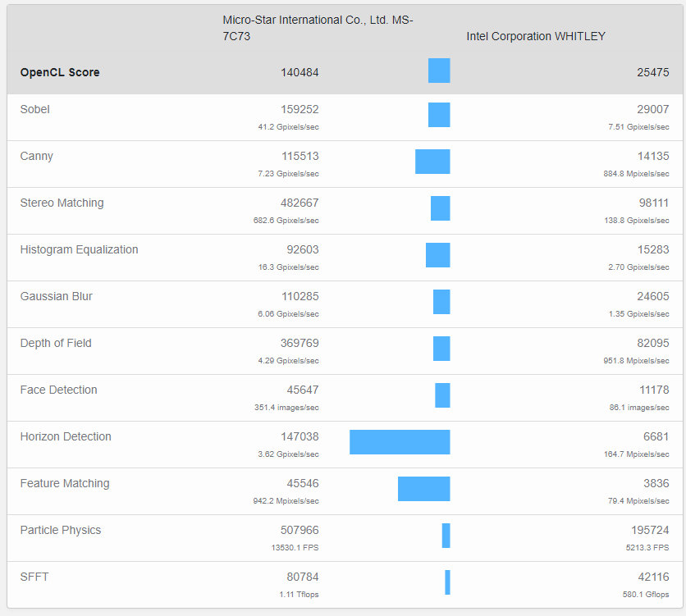This screenshot has width=686, height=616.
Task: Click the Horizon Detection comparison bar
Action: (400, 442)
